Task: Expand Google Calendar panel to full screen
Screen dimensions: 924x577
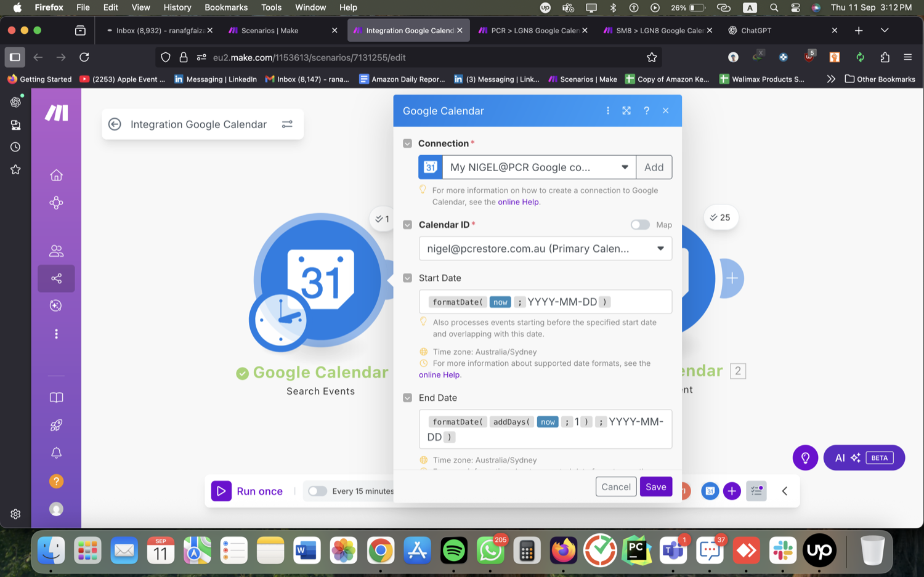Action: click(626, 111)
